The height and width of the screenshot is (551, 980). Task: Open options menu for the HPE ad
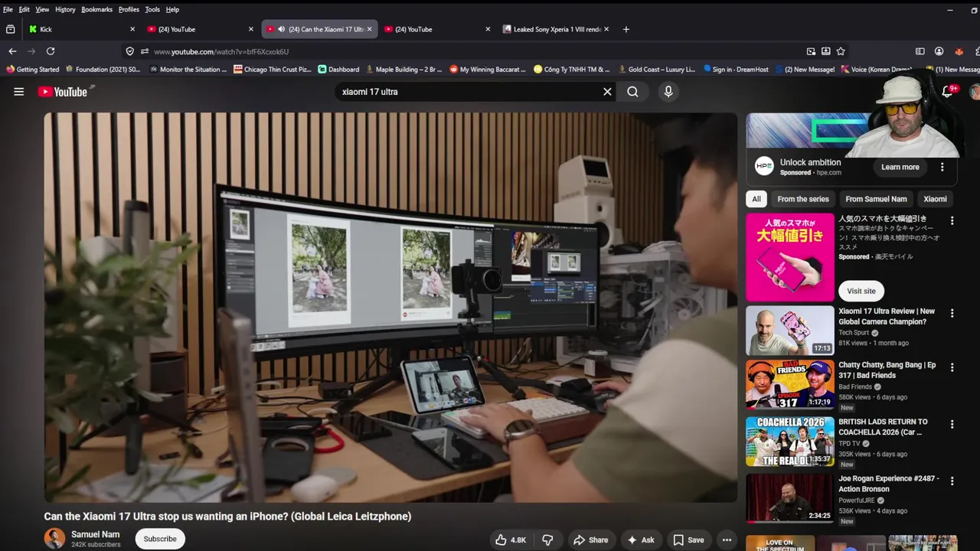click(942, 167)
